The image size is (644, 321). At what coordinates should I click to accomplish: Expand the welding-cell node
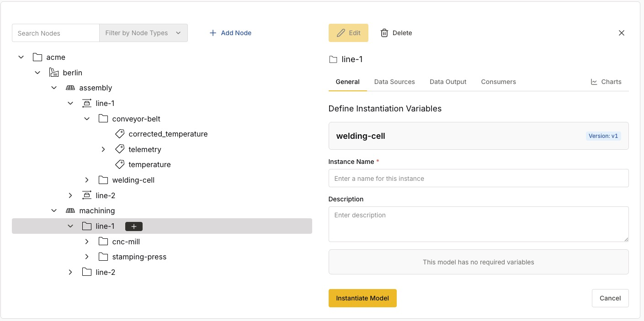tap(87, 180)
